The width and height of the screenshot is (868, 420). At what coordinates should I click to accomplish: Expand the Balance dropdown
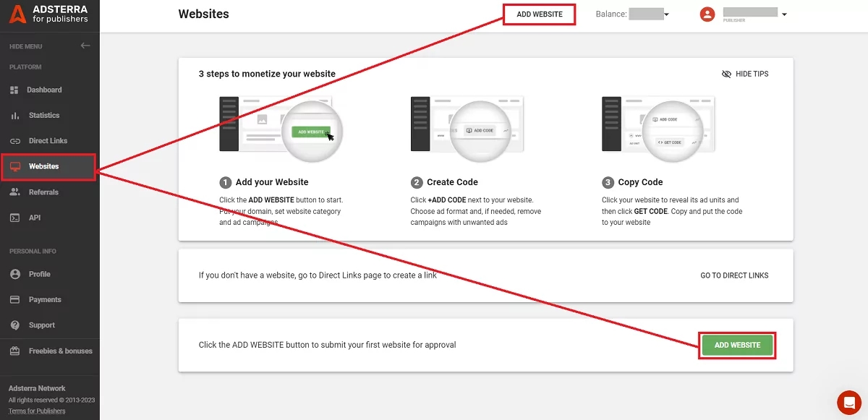[x=666, y=14]
